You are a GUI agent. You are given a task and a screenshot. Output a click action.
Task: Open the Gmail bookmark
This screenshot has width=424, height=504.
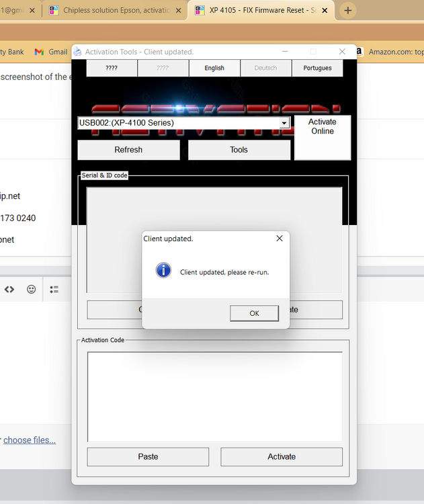click(x=51, y=52)
